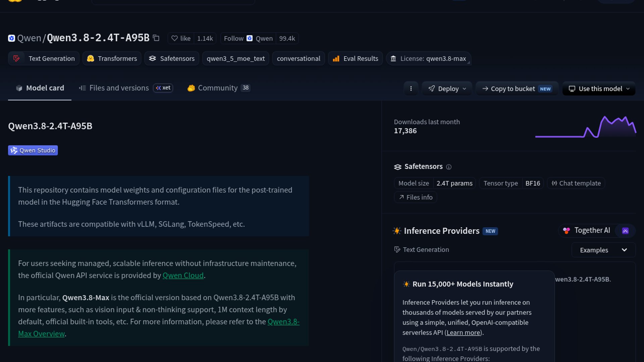
Task: Click Copy to bucket button
Action: point(517,88)
